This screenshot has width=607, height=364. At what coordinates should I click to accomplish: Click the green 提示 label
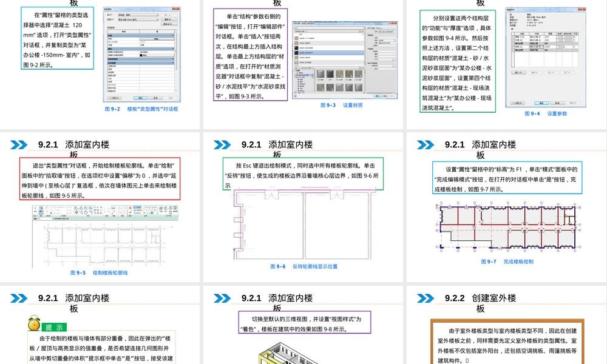coord(54,327)
